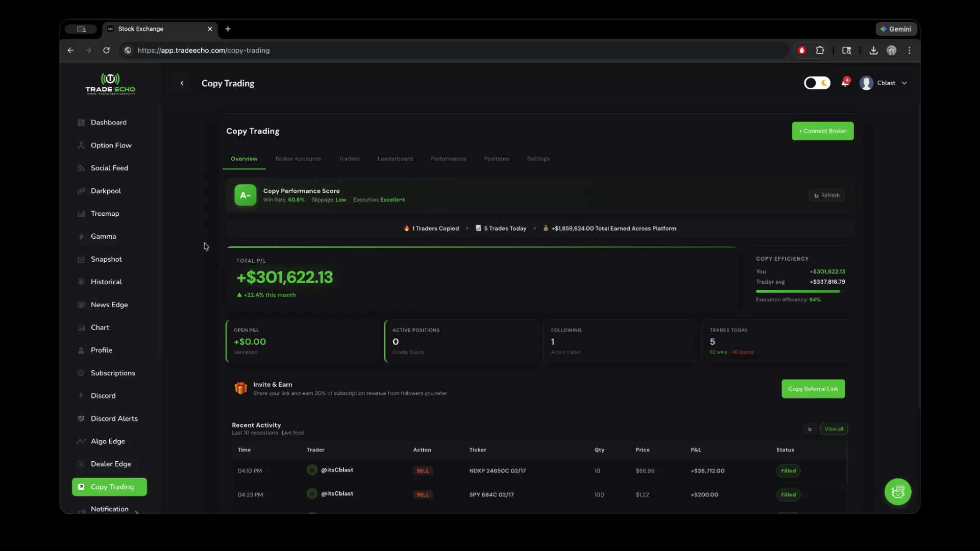Toggle the dark/light theme switch
980x551 pixels.
pyautogui.click(x=817, y=83)
